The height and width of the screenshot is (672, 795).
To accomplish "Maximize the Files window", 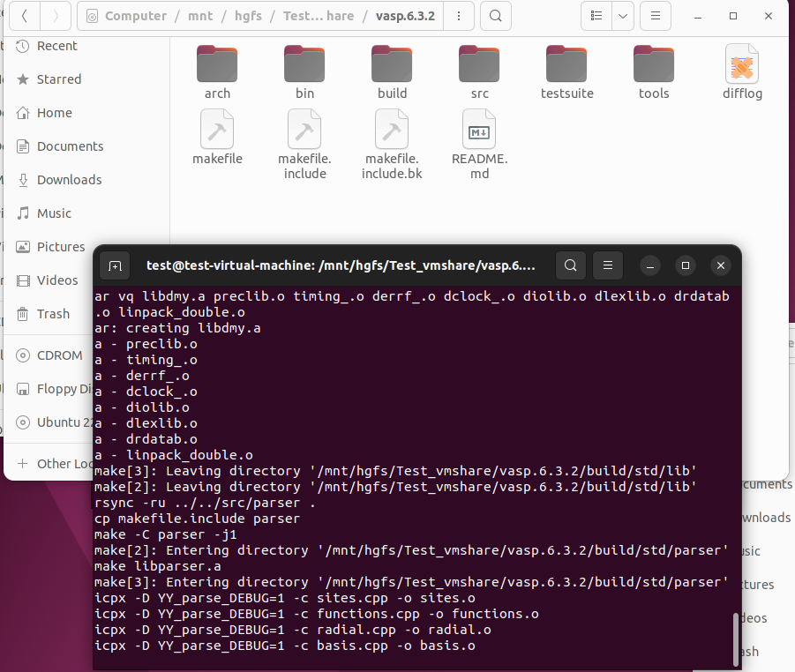I will [733, 16].
